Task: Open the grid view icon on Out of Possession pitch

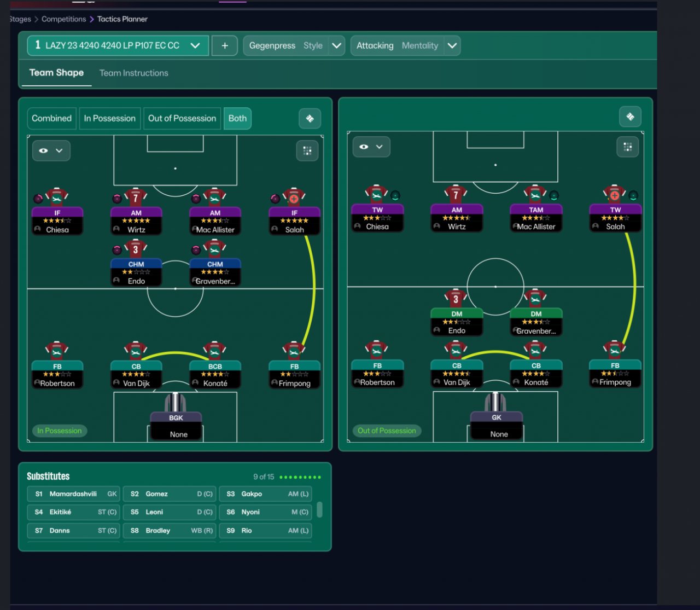Action: 627,147
